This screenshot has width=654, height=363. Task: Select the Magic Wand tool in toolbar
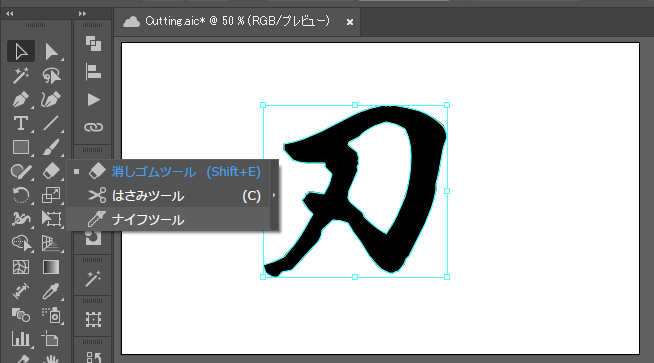[x=20, y=76]
